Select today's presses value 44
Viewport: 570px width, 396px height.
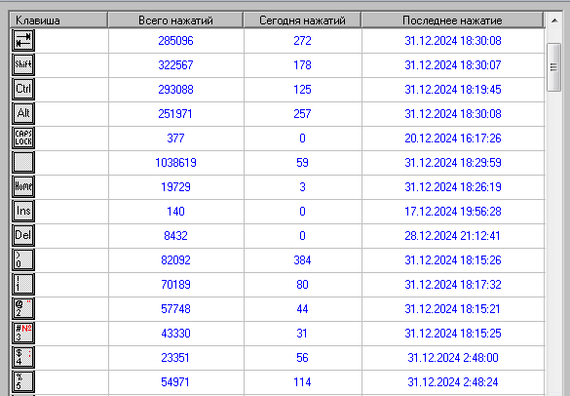coord(302,309)
